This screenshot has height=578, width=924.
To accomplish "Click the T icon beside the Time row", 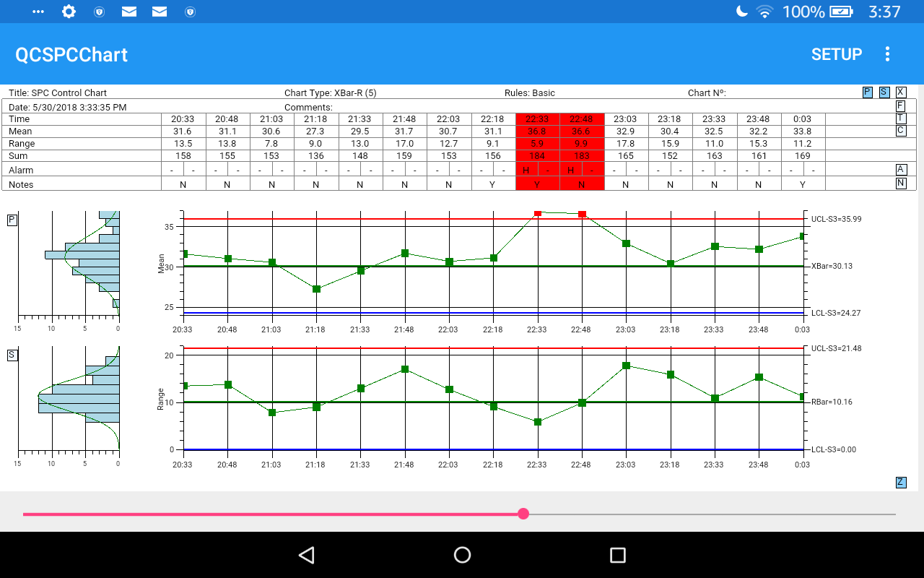I will point(902,117).
